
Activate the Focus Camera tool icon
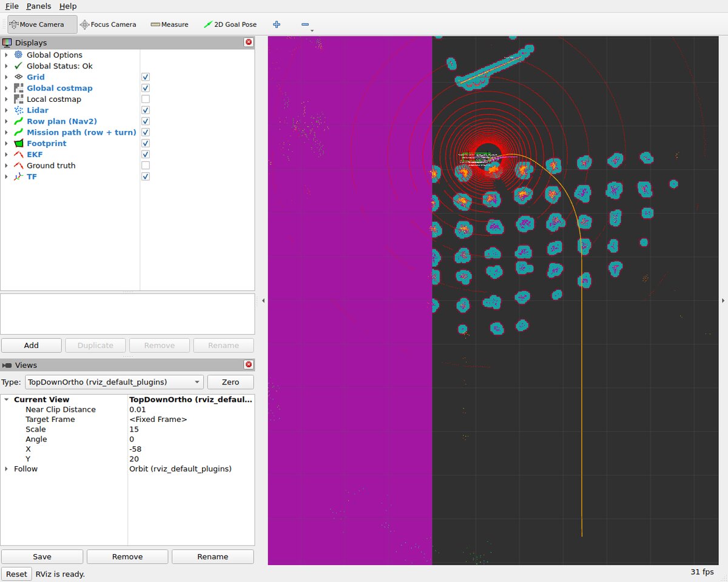pos(84,24)
